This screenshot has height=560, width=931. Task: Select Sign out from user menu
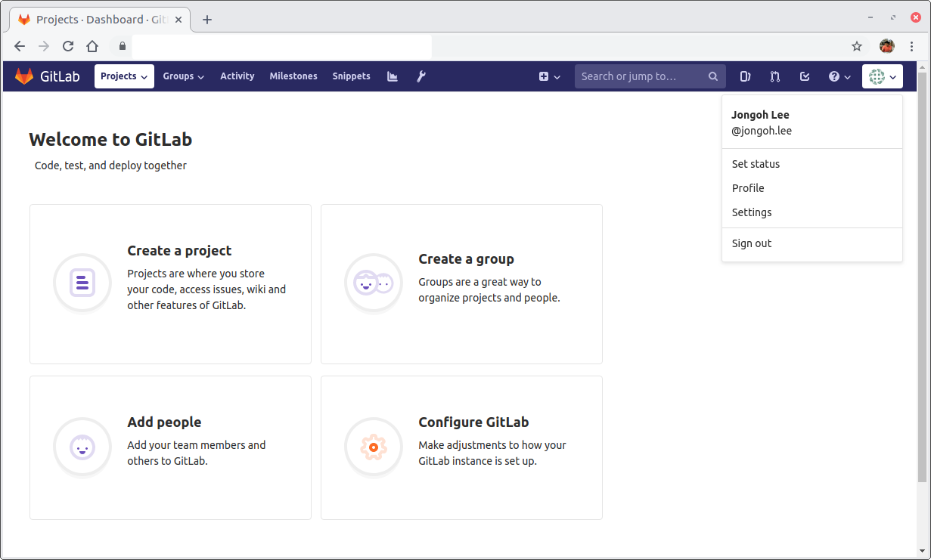pyautogui.click(x=812, y=243)
